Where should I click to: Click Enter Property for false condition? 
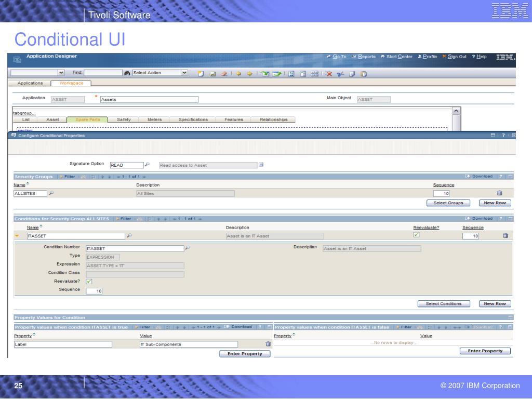(485, 351)
